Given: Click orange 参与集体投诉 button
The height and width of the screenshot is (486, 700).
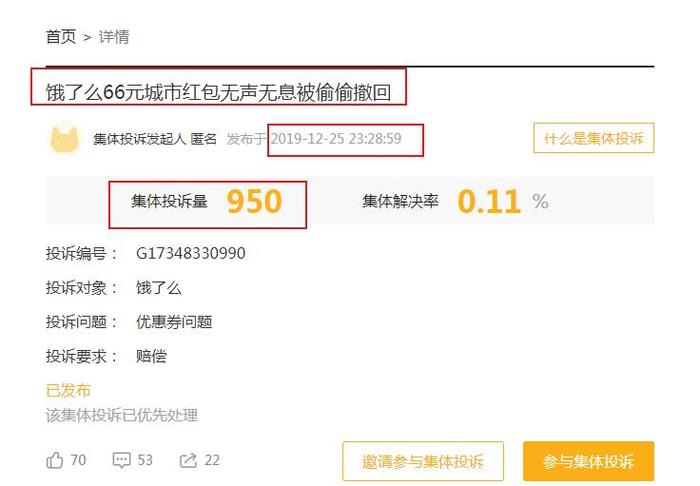Looking at the screenshot, I should (588, 461).
